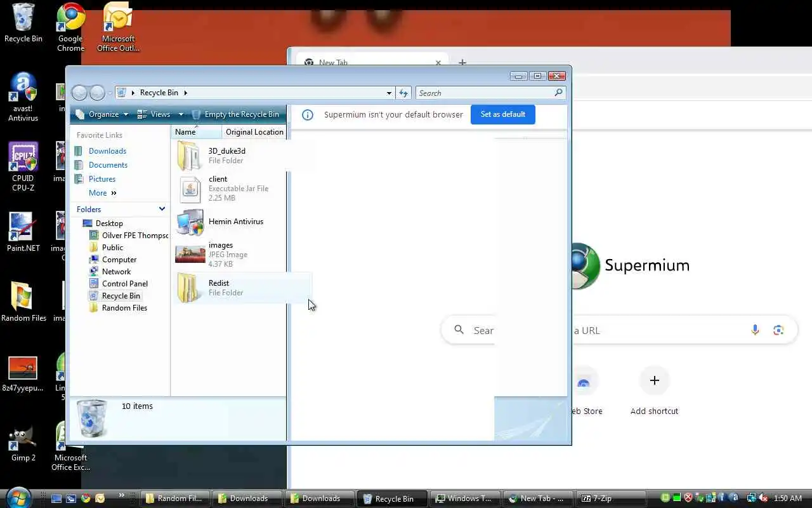
Task: Click Add shortcut on Supermium new tab
Action: pos(654,391)
